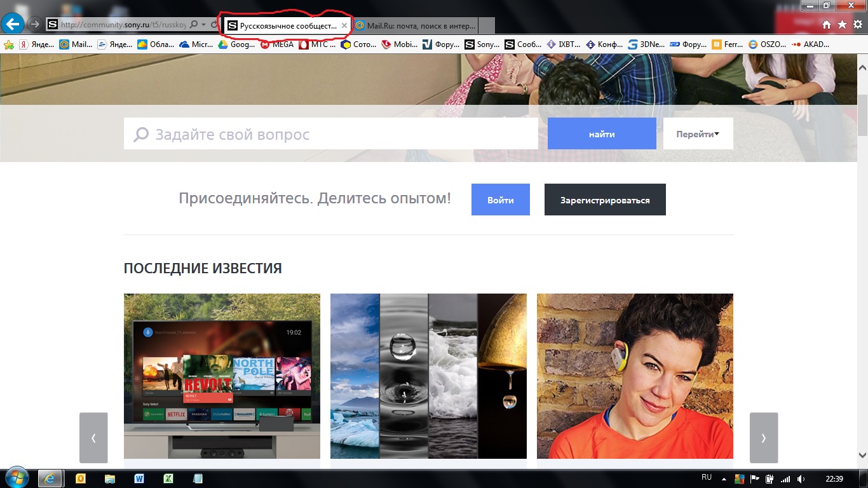Expand the address bar autocomplete dropdown arrow
This screenshot has width=868, height=488.
point(203,25)
